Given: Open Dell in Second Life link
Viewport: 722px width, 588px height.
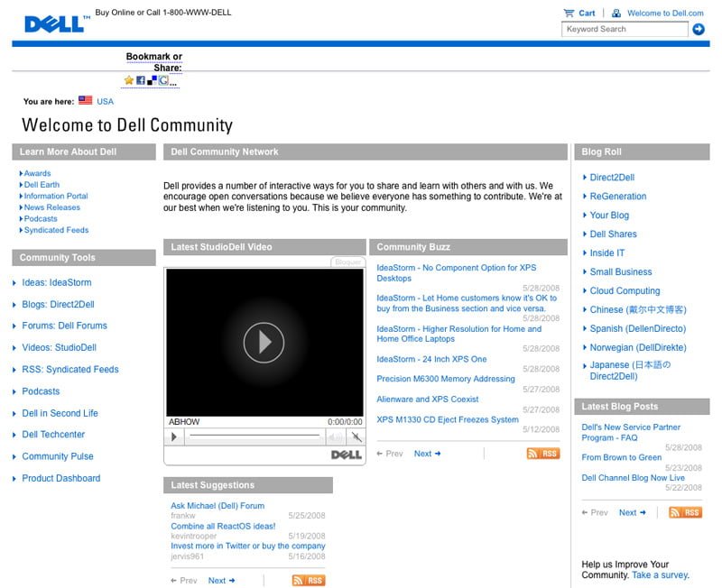Looking at the screenshot, I should 60,413.
